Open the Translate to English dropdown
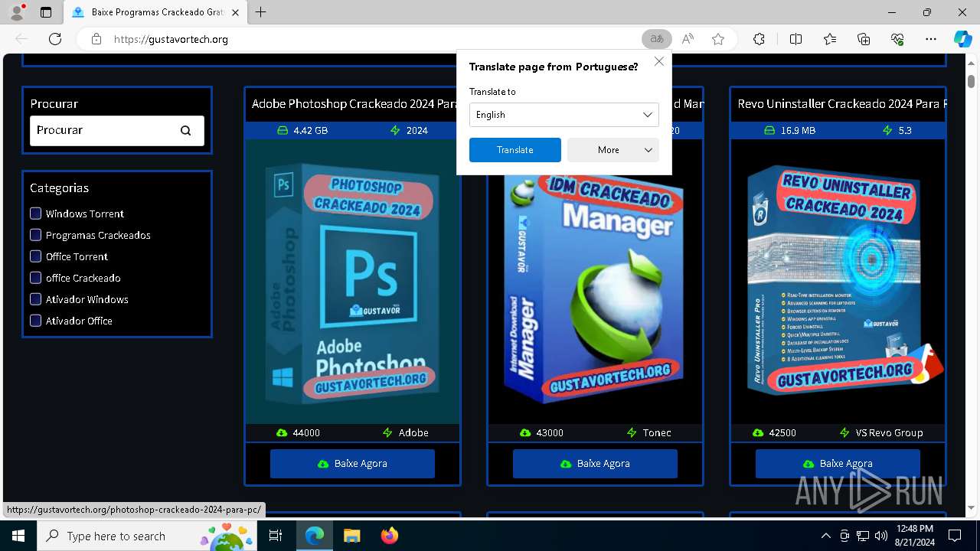 pos(564,115)
